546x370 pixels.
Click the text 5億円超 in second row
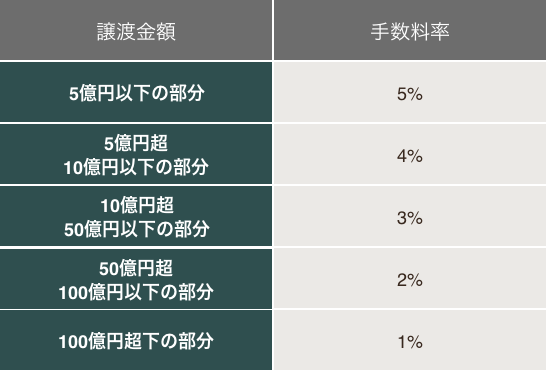tap(136, 143)
